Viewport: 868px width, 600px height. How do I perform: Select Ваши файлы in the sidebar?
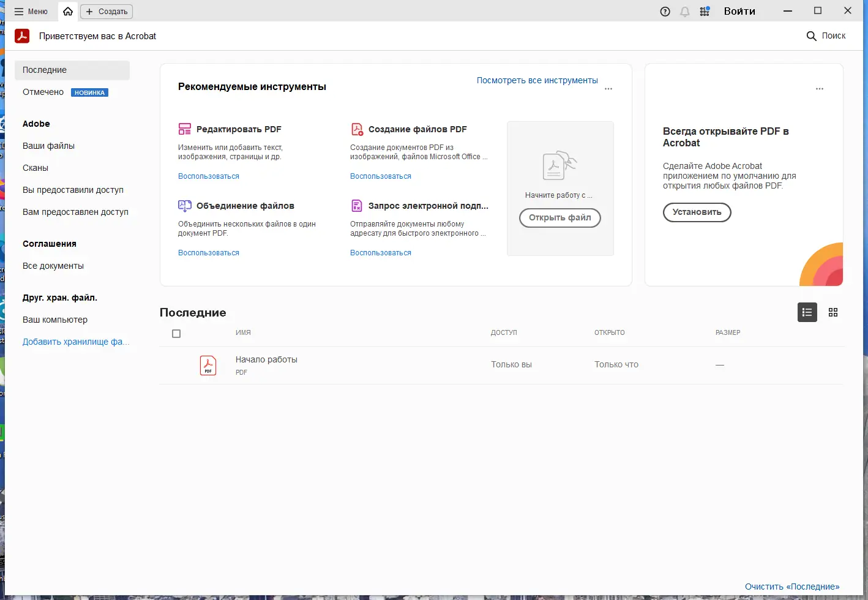pyautogui.click(x=49, y=146)
